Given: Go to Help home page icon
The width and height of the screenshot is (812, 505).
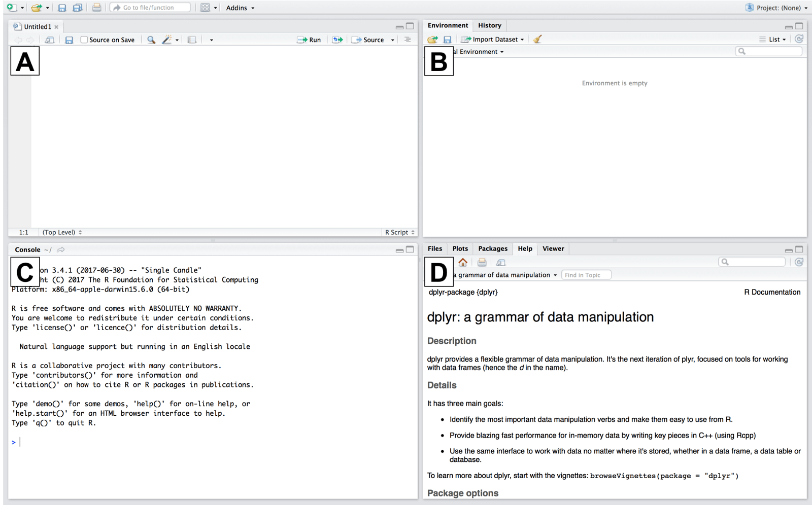Looking at the screenshot, I should [463, 262].
